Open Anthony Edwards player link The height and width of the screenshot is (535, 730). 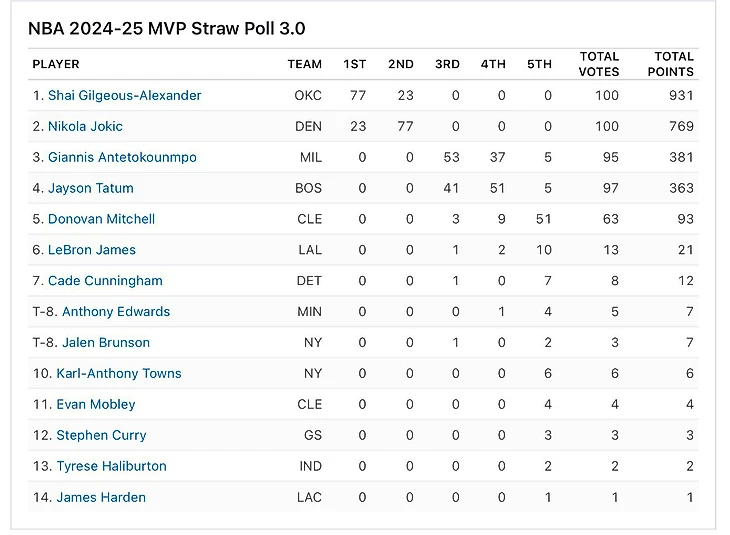(116, 312)
